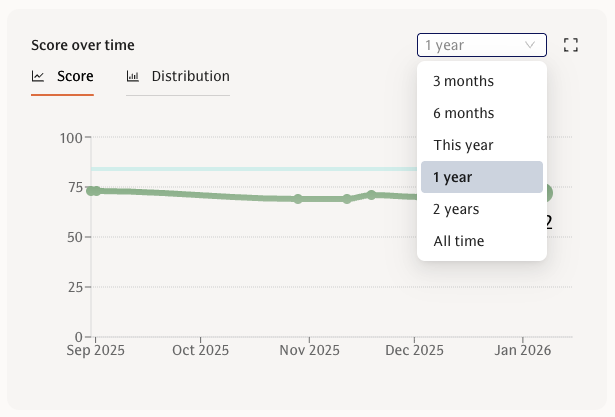
Task: Click the bar chart icon beside Distribution
Action: pos(133,76)
